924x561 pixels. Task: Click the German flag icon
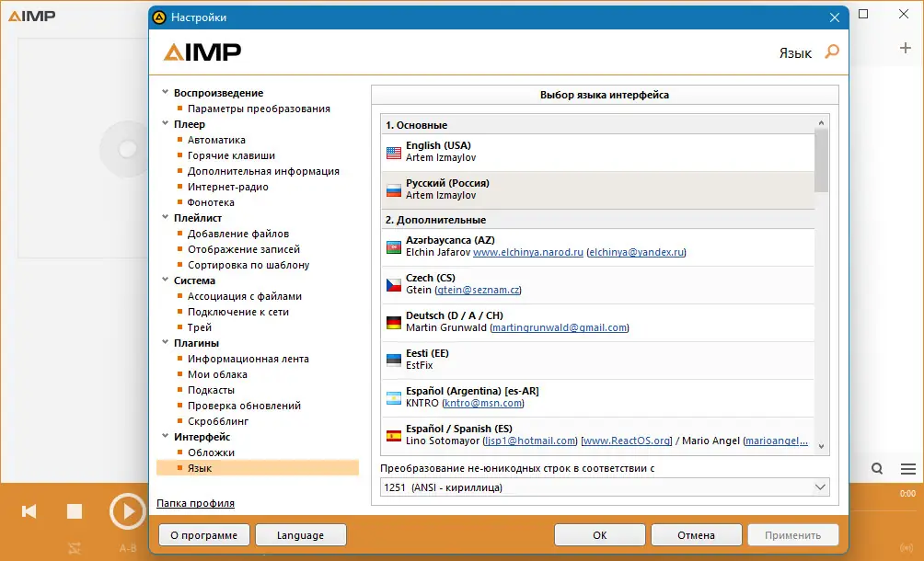point(394,323)
